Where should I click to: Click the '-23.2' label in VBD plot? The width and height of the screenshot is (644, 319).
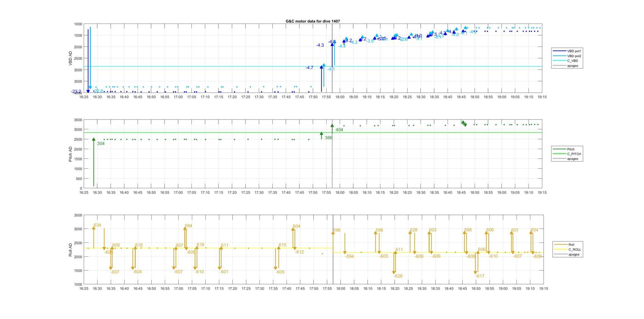(x=76, y=92)
